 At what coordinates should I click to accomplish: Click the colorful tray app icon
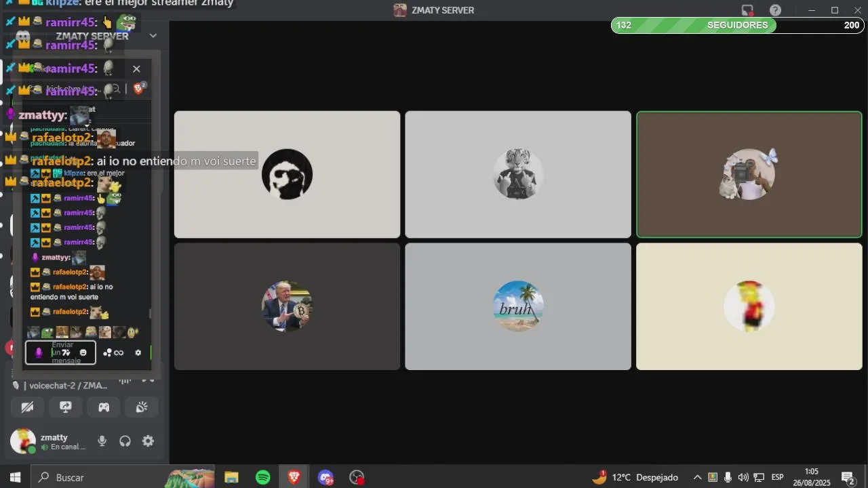tap(713, 477)
